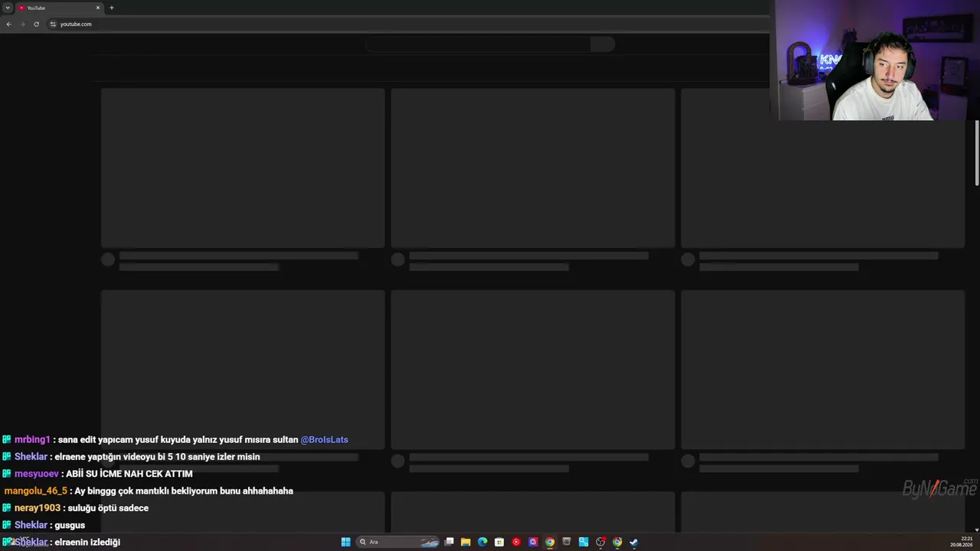Viewport: 980px width, 551px height.
Task: Click the page's vertical scrollbar thumb
Action: [x=977, y=153]
